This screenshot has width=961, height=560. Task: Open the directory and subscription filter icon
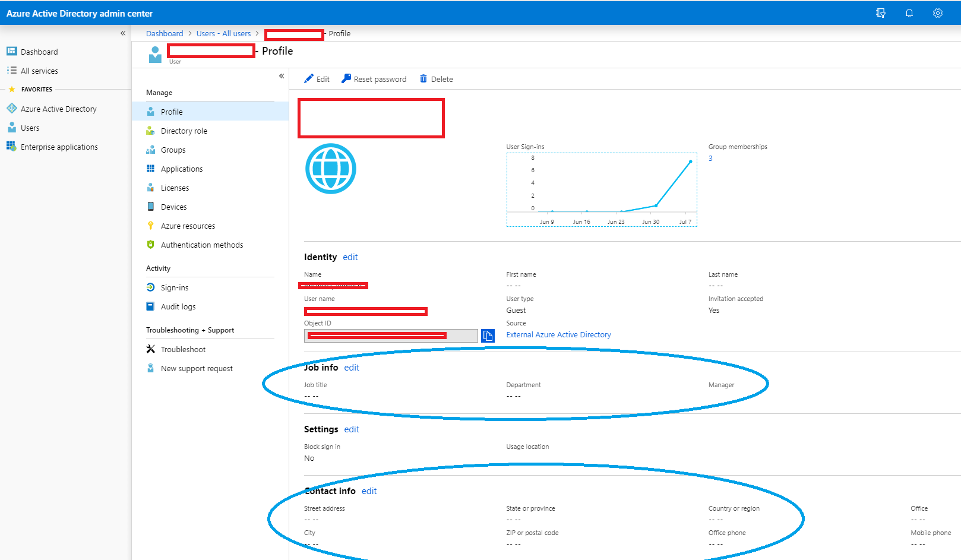[x=881, y=13]
